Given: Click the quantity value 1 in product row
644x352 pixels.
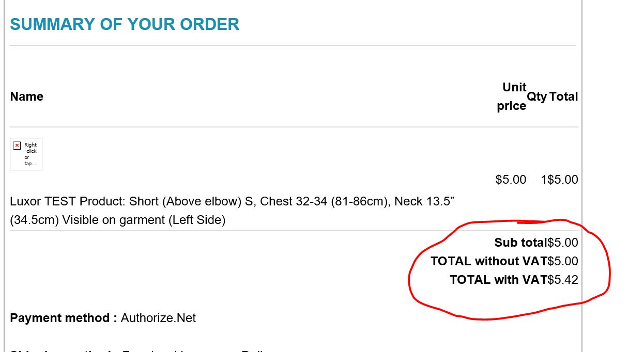Looking at the screenshot, I should [x=544, y=180].
